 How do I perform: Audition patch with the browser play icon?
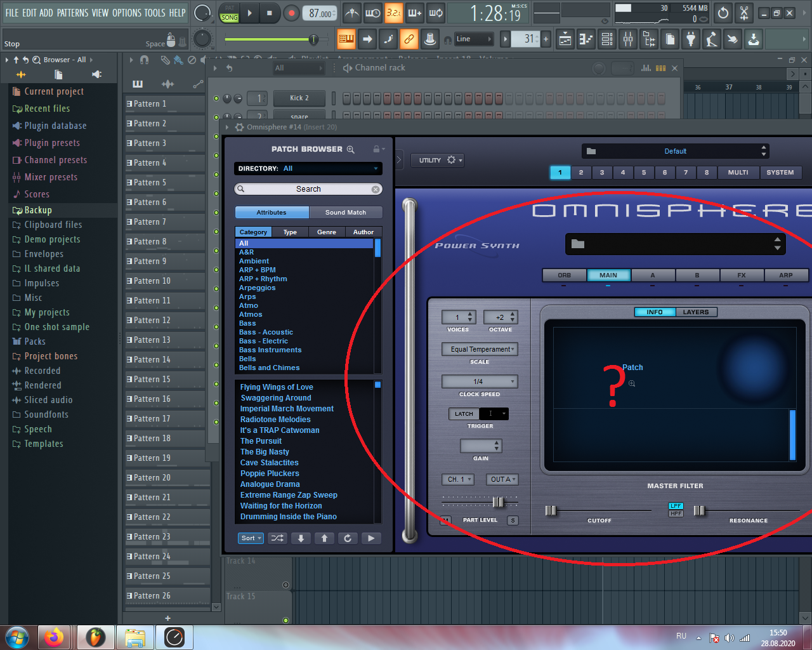[x=370, y=538]
